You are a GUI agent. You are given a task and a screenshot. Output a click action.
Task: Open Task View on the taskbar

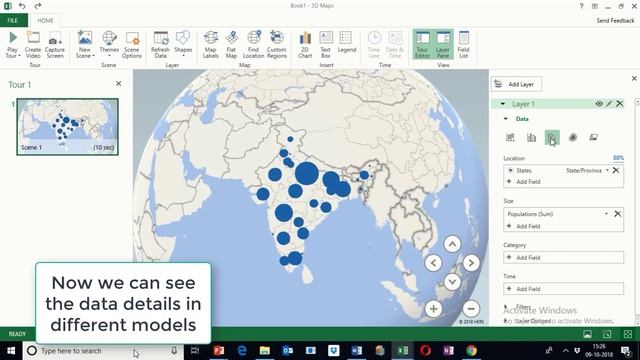[195, 351]
